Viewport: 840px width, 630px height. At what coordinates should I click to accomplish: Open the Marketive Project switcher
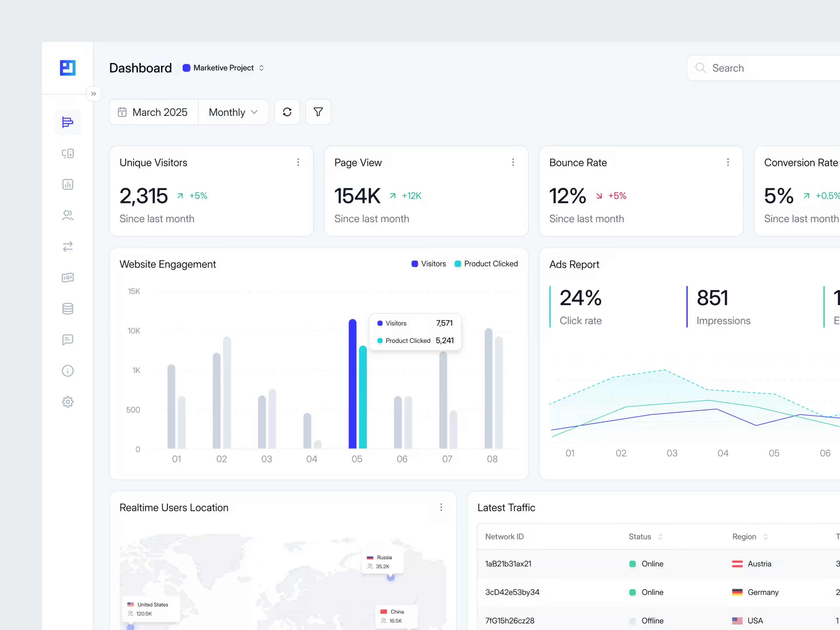point(223,68)
